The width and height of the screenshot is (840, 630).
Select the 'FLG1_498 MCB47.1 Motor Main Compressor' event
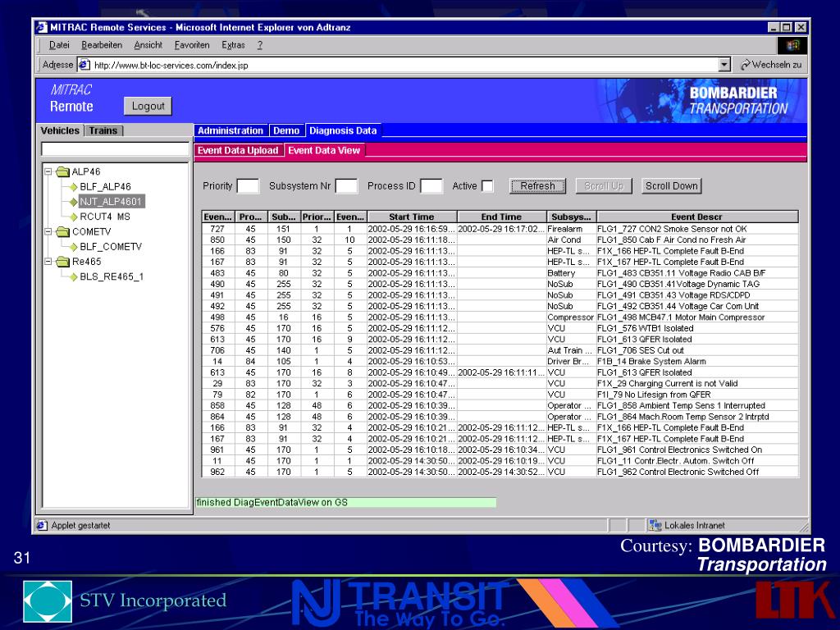tap(500, 317)
